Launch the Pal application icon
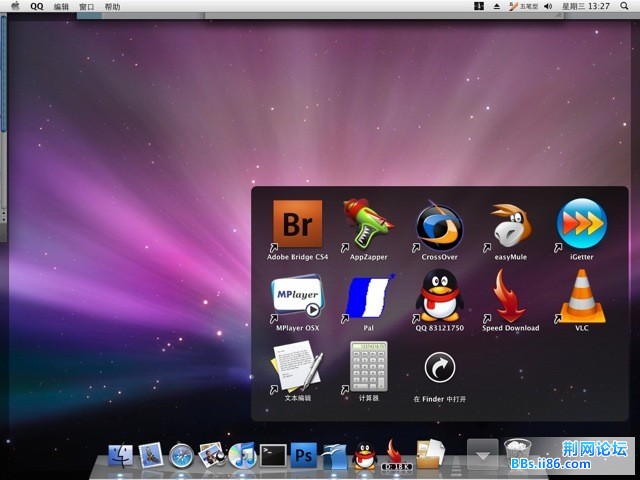Image resolution: width=640 pixels, height=480 pixels. pos(368,297)
